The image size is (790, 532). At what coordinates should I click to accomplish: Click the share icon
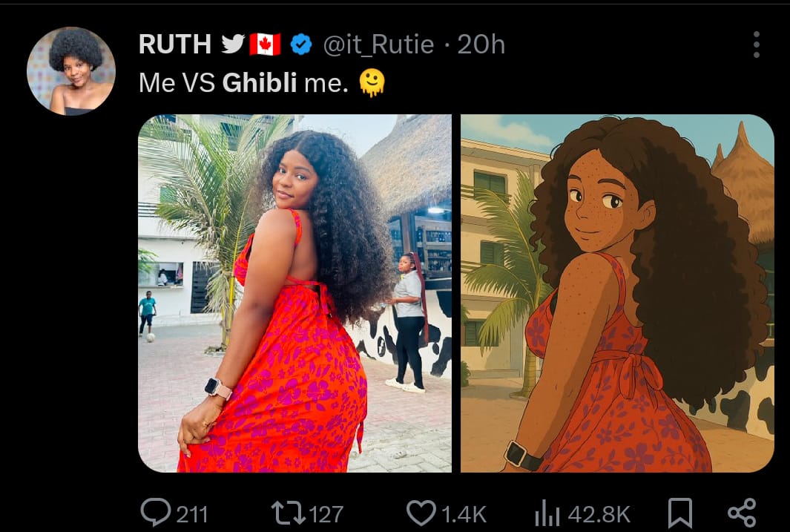tap(742, 513)
